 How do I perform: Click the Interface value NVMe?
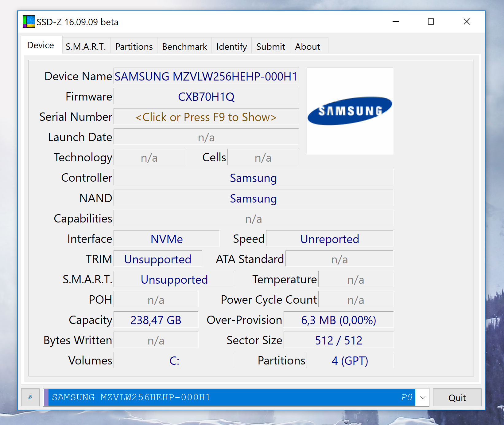(x=167, y=239)
